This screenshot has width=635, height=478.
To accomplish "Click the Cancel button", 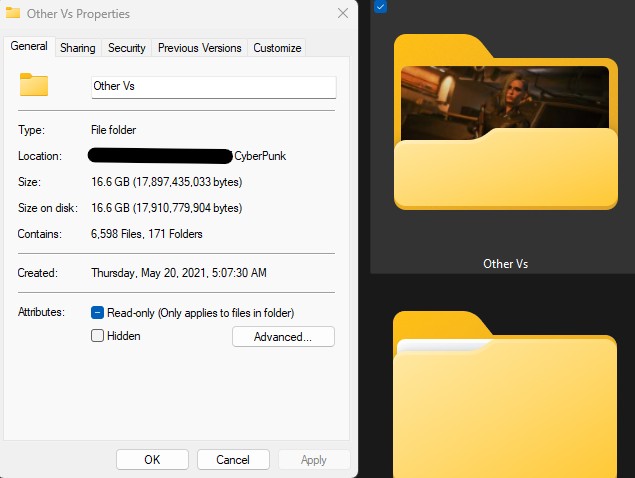I will [233, 460].
